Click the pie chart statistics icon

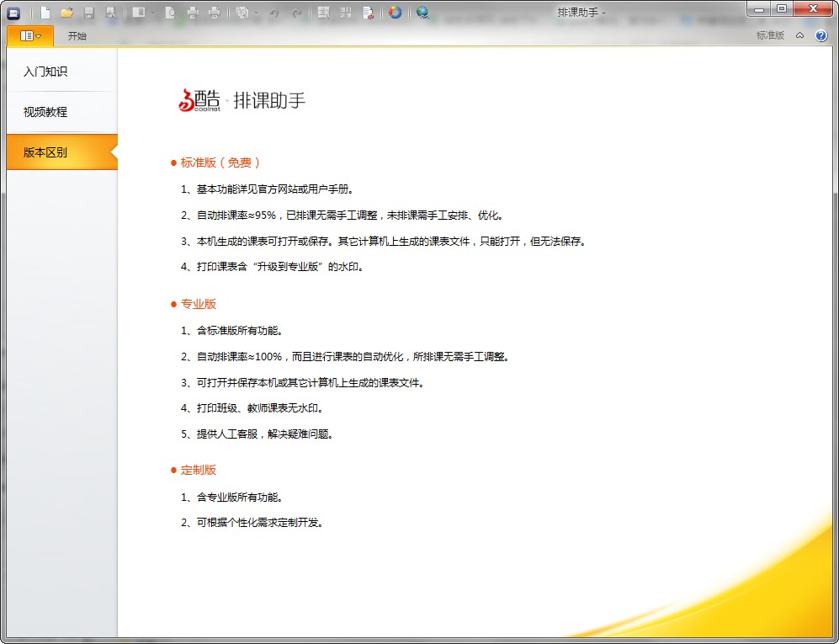point(395,13)
